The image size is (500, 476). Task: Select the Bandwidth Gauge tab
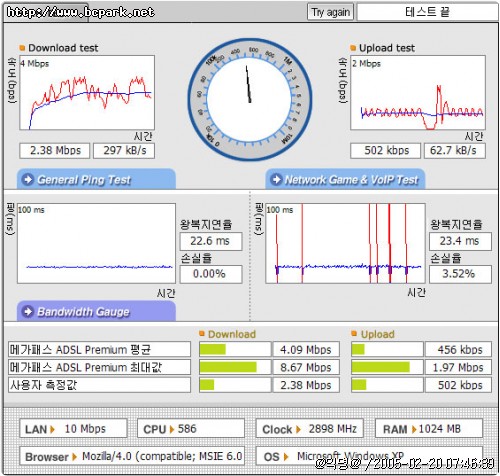click(96, 311)
